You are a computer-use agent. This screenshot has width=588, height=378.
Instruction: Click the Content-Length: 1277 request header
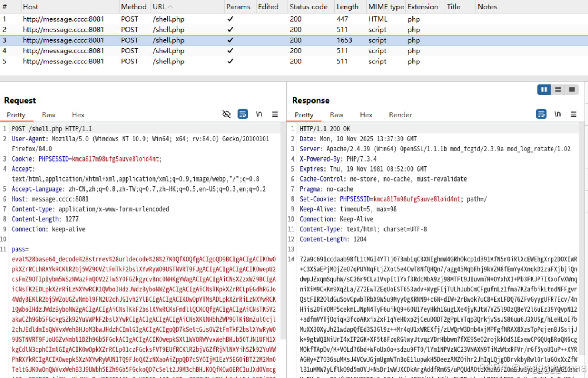45,219
